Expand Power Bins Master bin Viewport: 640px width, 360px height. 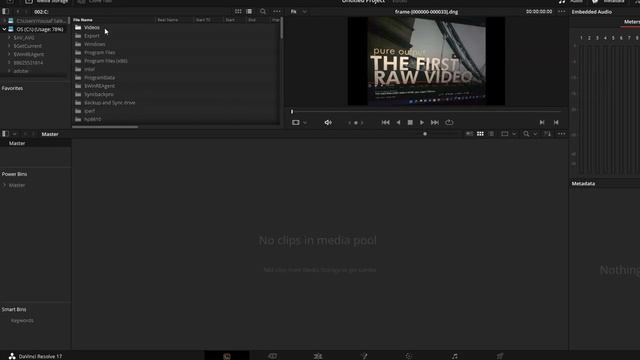click(x=4, y=185)
